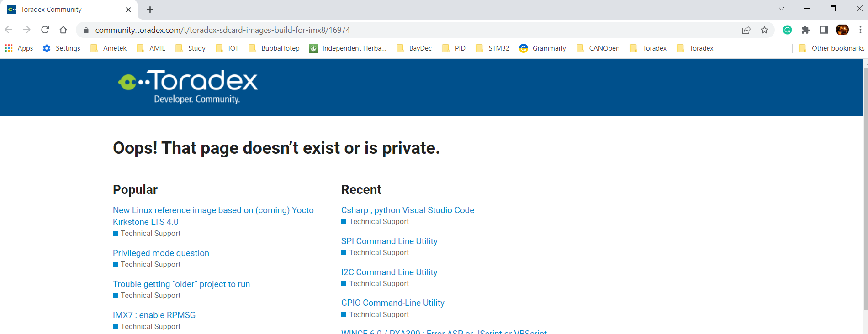Viewport: 868px width, 334px height.
Task: Select the Toradex Community tab
Action: 69,10
